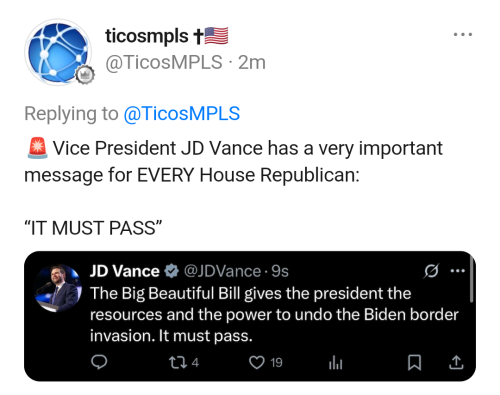Screen dimensions: 500x395
Task: Click the Grok slashed-circle icon
Action: pos(431,271)
